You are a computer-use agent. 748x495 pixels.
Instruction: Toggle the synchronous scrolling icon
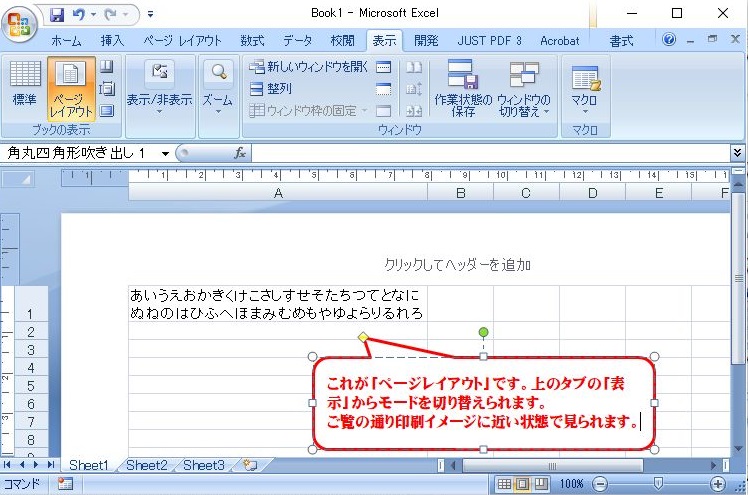pos(414,89)
